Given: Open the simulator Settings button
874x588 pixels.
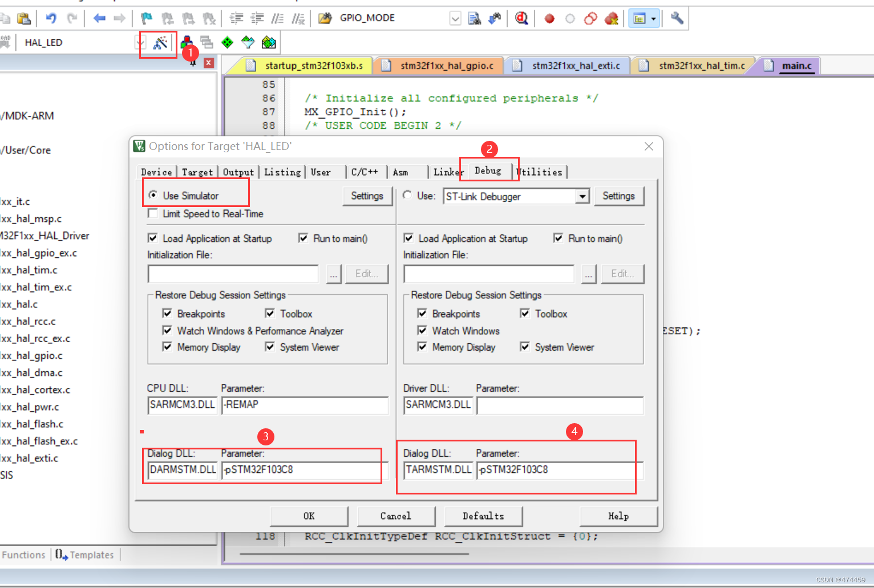Looking at the screenshot, I should coord(367,196).
